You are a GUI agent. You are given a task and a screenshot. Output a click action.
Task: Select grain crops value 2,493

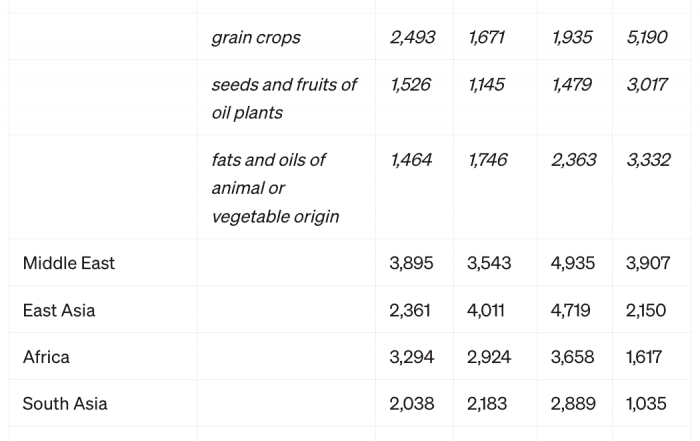pos(412,37)
